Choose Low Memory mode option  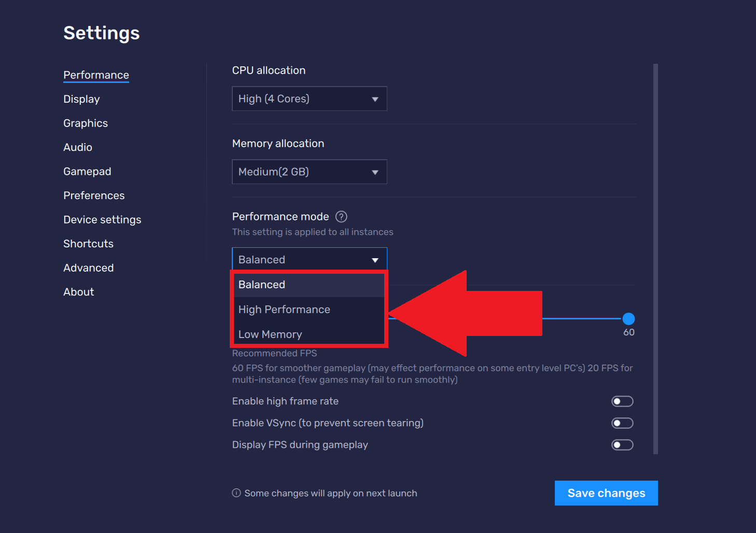[270, 334]
